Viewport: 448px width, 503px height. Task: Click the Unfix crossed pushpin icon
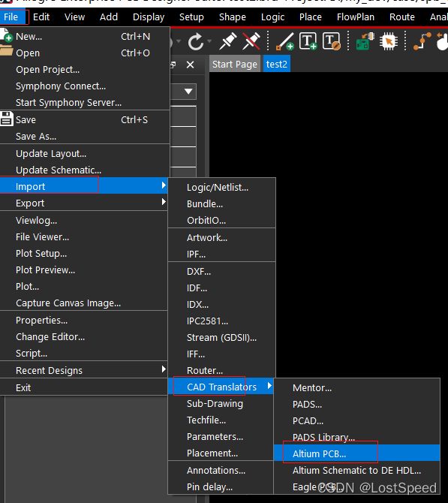tap(251, 41)
